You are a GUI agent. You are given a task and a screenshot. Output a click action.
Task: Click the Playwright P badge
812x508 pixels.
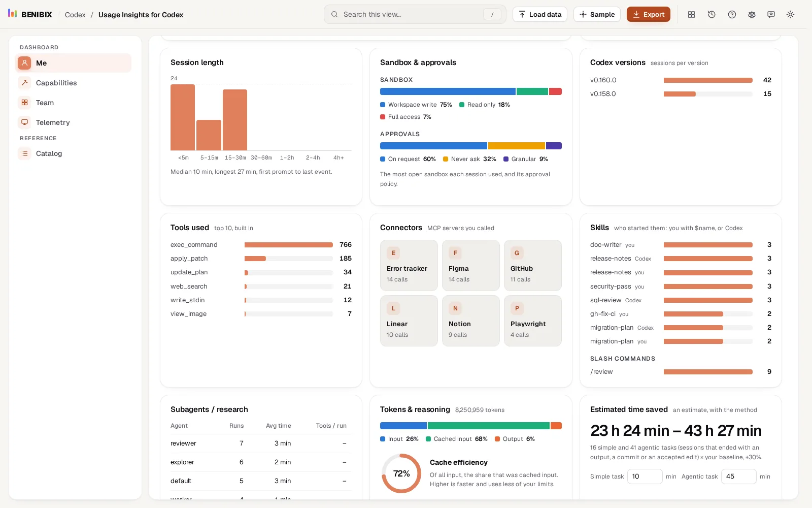[517, 308]
